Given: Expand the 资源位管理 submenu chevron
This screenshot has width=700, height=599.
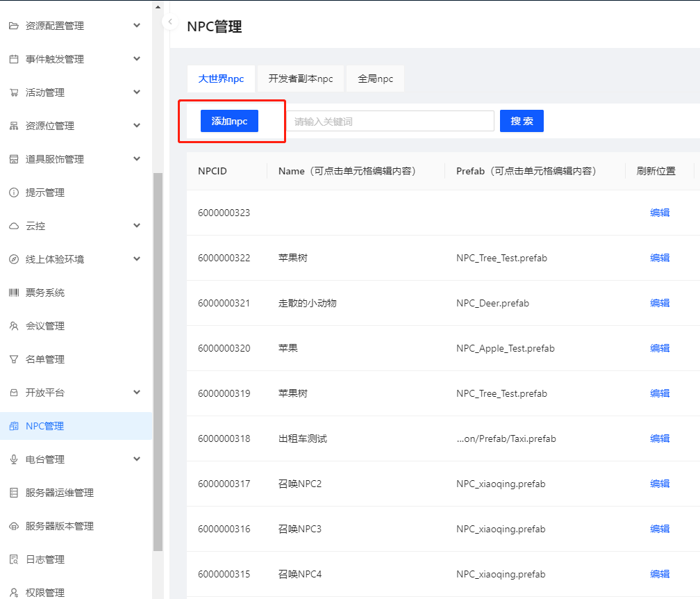Looking at the screenshot, I should [137, 126].
